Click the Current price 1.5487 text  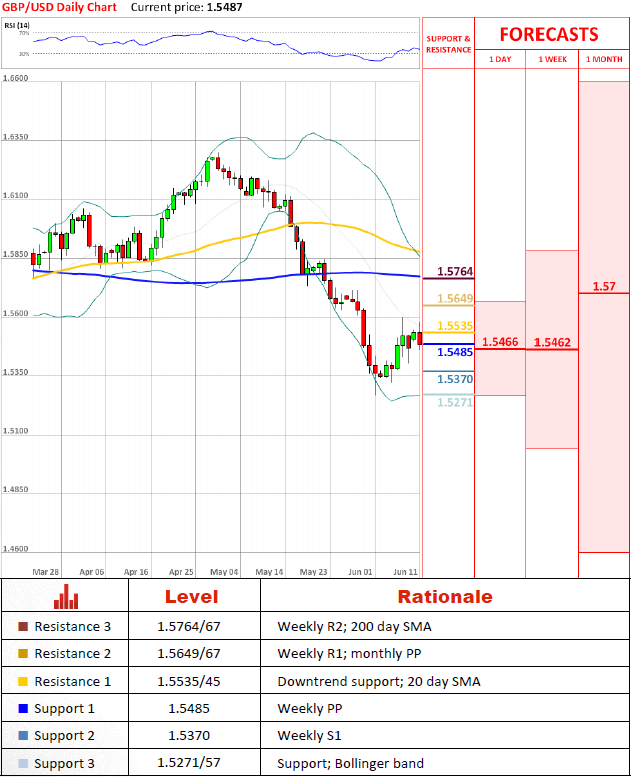click(x=187, y=7)
